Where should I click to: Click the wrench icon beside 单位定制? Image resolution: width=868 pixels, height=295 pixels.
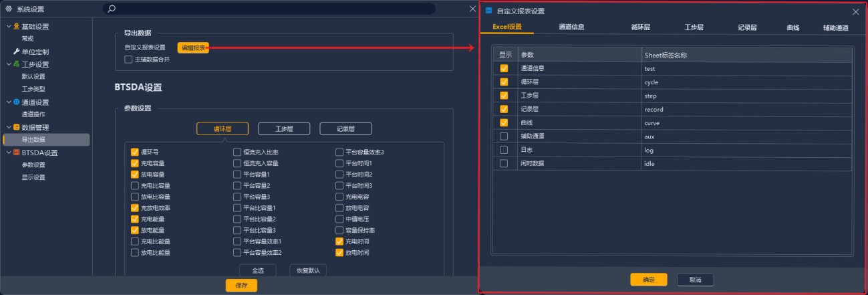[x=17, y=52]
